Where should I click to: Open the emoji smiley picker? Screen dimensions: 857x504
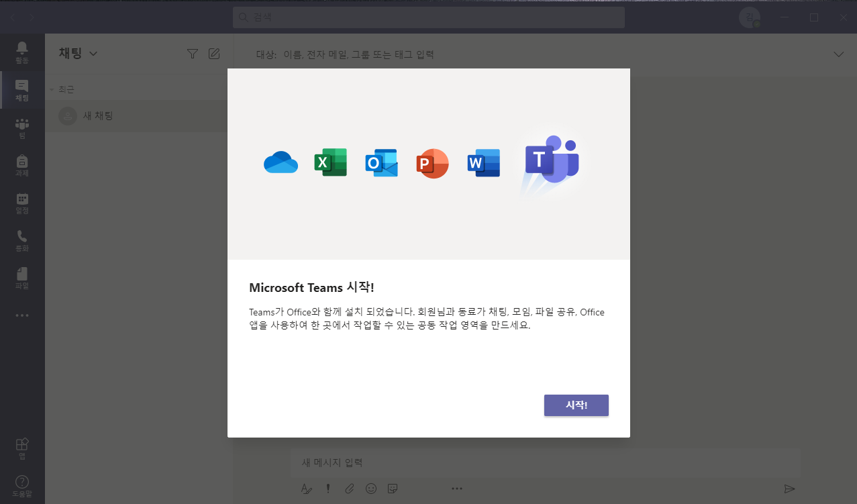tap(371, 489)
